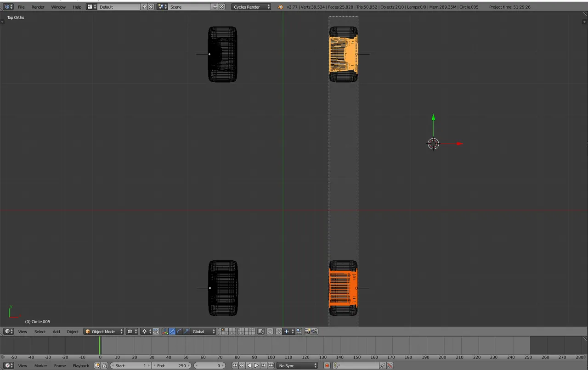Open the Marker menu
This screenshot has height=370, width=588.
[40, 365]
